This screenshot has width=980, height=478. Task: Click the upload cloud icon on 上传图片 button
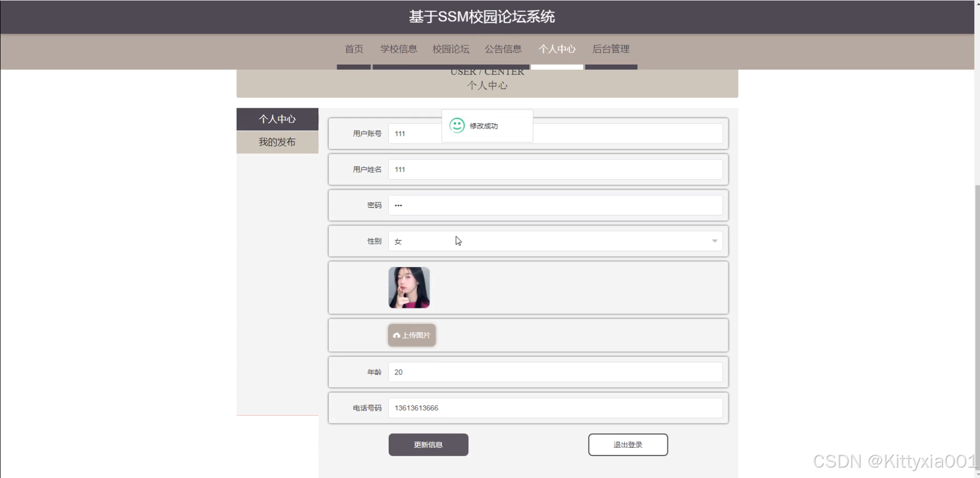tap(396, 335)
